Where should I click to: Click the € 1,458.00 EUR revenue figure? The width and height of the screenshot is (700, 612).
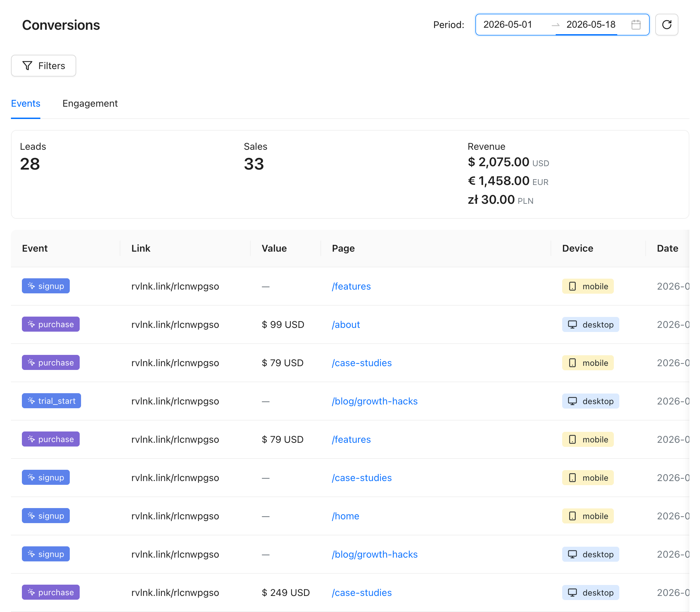coord(508,181)
